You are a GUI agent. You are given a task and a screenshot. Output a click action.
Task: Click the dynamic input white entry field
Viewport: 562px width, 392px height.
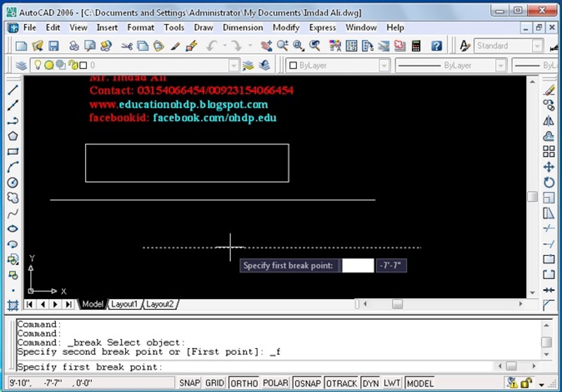click(x=358, y=266)
